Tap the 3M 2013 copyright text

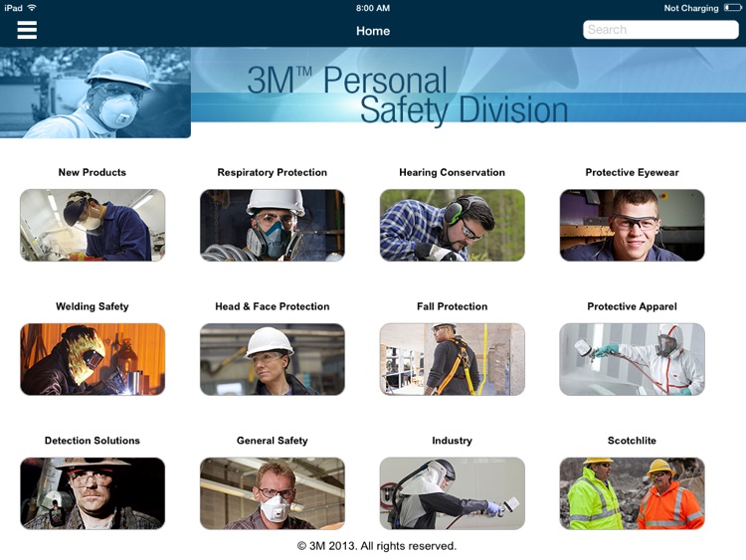point(376,546)
